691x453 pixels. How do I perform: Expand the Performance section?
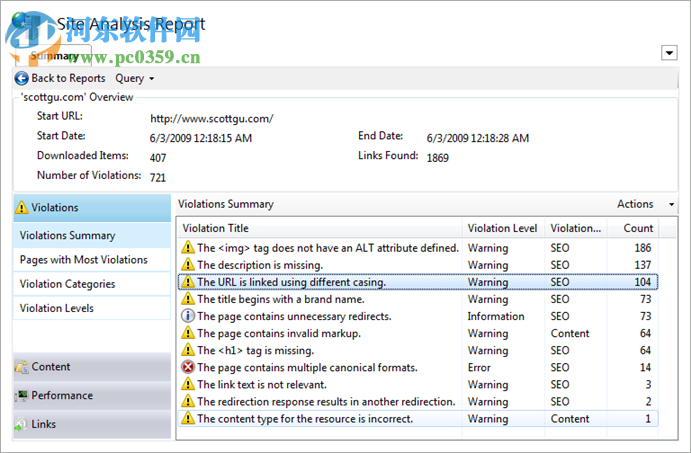[92, 395]
